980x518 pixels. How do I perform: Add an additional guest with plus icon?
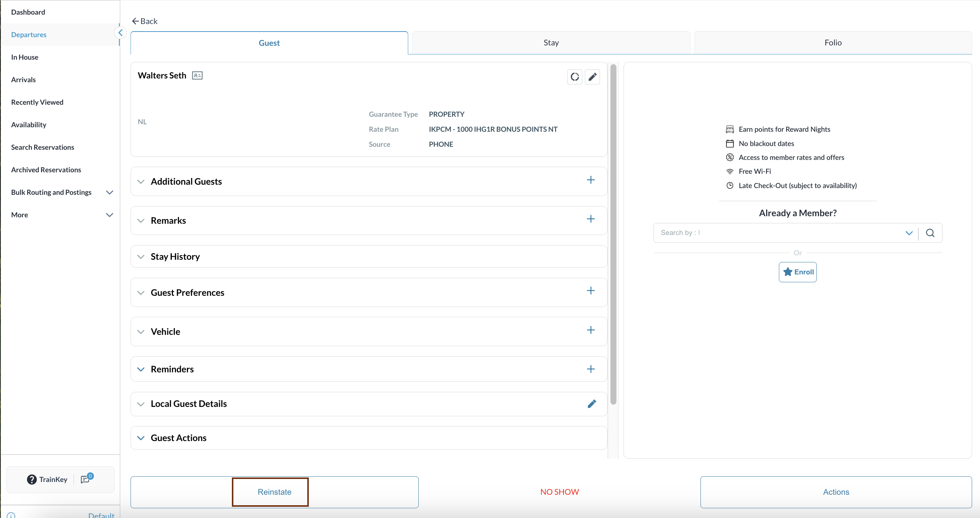point(591,180)
